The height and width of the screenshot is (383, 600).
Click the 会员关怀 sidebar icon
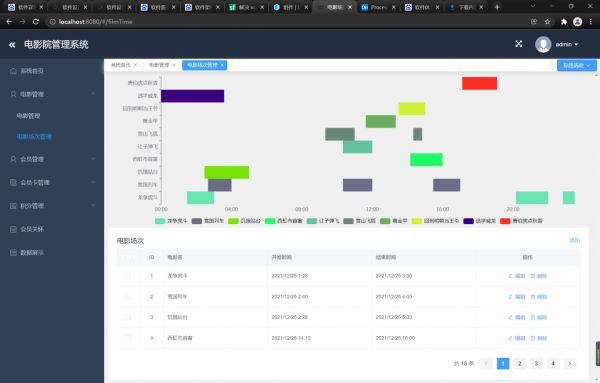(x=13, y=229)
